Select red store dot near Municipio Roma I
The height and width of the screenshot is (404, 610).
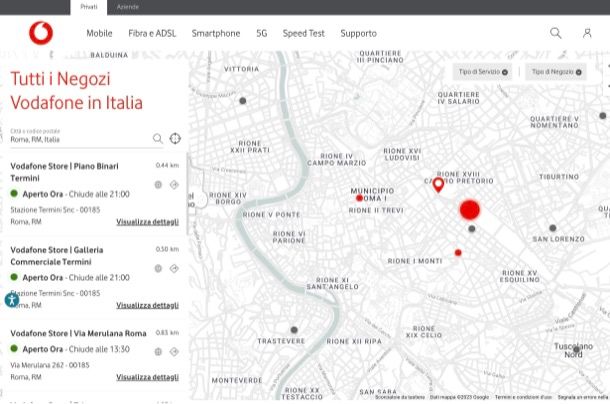click(x=359, y=198)
